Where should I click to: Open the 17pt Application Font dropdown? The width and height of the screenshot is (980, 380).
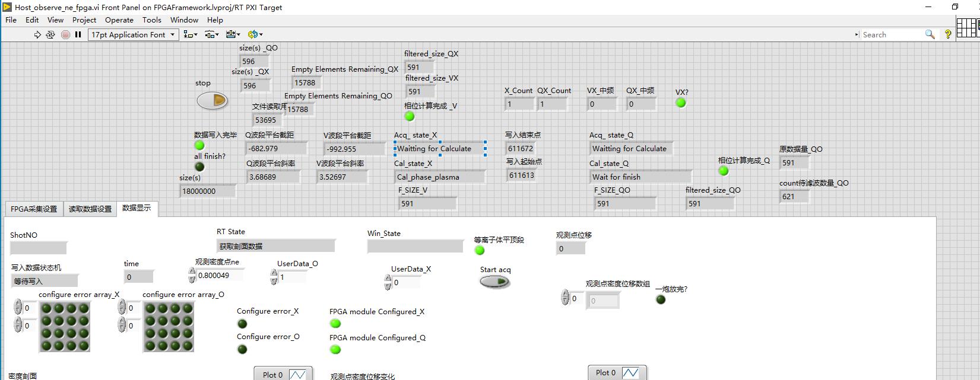click(134, 35)
